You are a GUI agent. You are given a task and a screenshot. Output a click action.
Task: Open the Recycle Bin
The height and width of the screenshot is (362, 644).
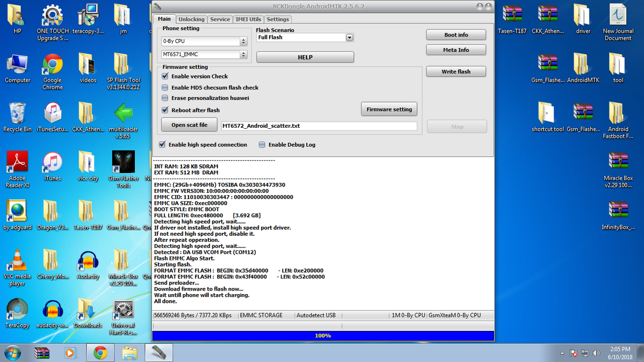18,118
